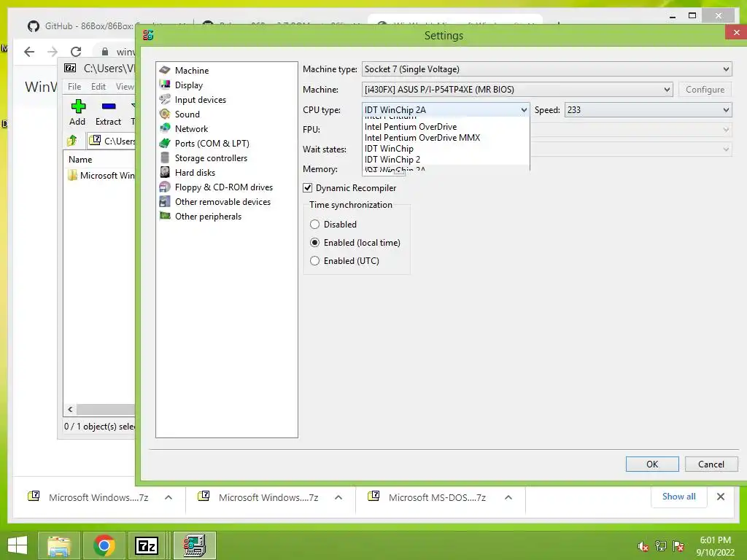Open the View menu in 7-Zip

(x=124, y=87)
